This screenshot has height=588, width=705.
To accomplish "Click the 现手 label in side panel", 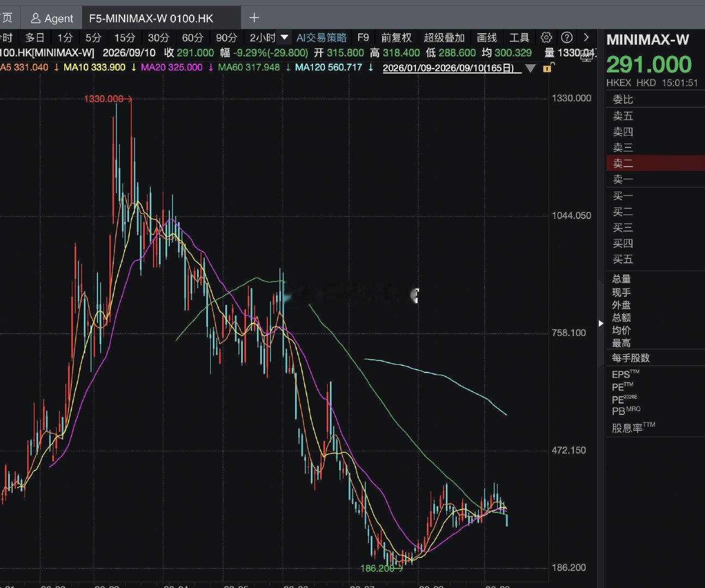I will 621,292.
